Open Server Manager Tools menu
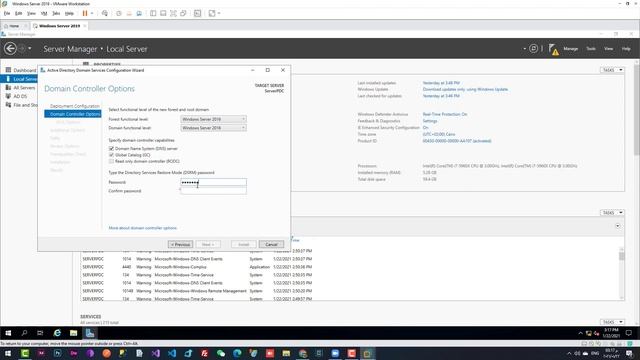The height and width of the screenshot is (360, 640). [x=591, y=49]
